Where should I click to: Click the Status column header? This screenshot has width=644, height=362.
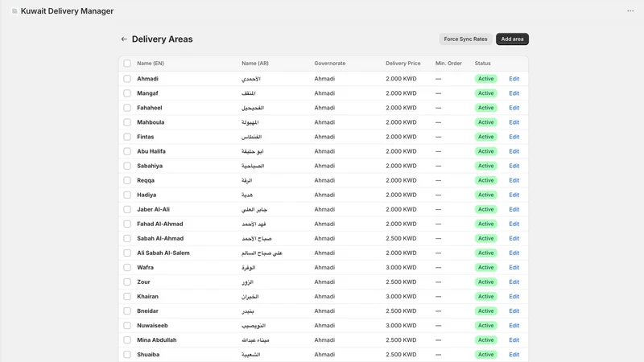[x=482, y=64]
